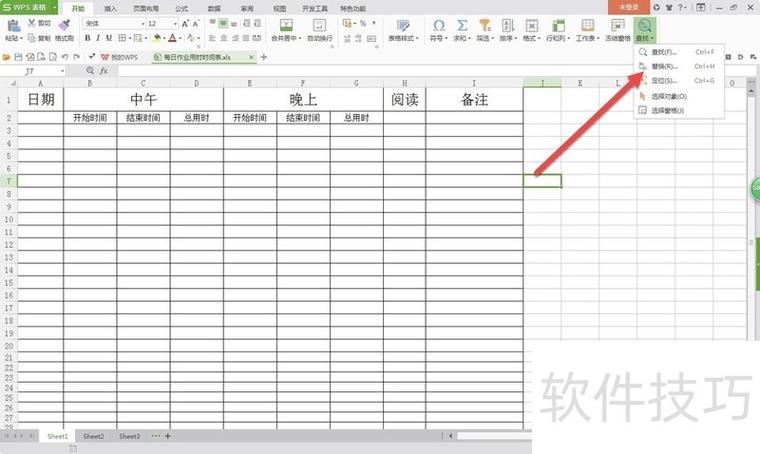Click the increase font size icon
Screen dimensions: 760x454
click(x=185, y=23)
